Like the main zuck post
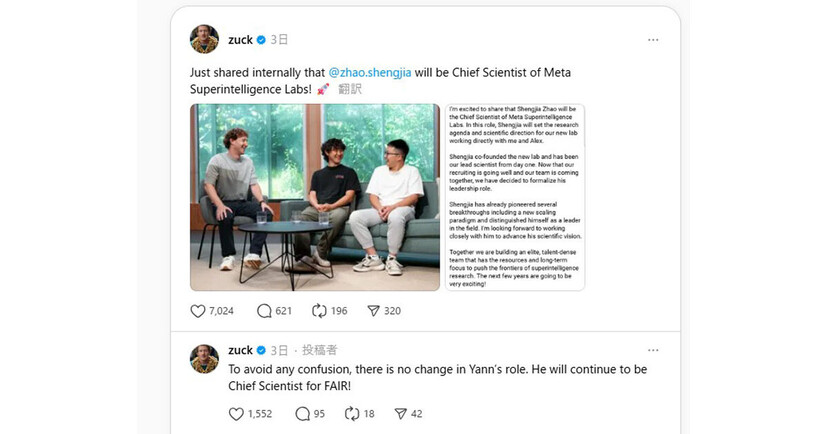This screenshot has width=828, height=434. [x=197, y=311]
